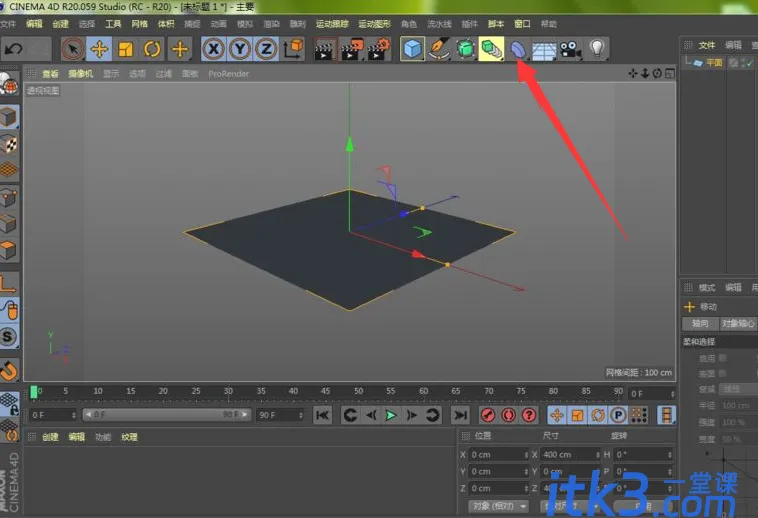Open the blue bend deformer icon
This screenshot has width=758, height=518.
(x=518, y=49)
